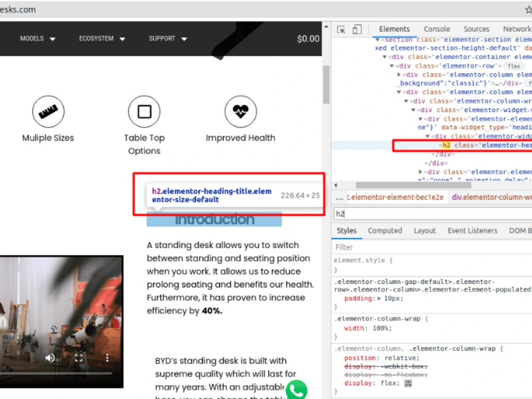This screenshot has width=532, height=399.
Task: Click the Improved Health label
Action: 240,138
